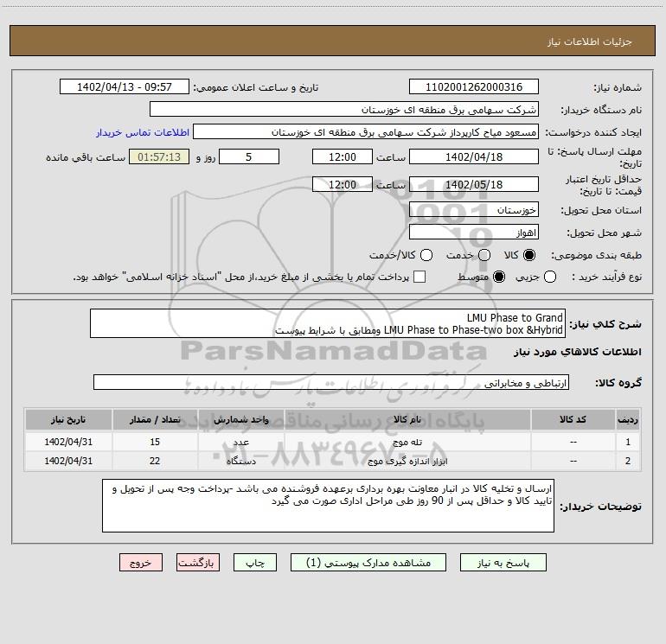Click the row number 2 cell
Screen dimensions: 666x644
(628, 461)
